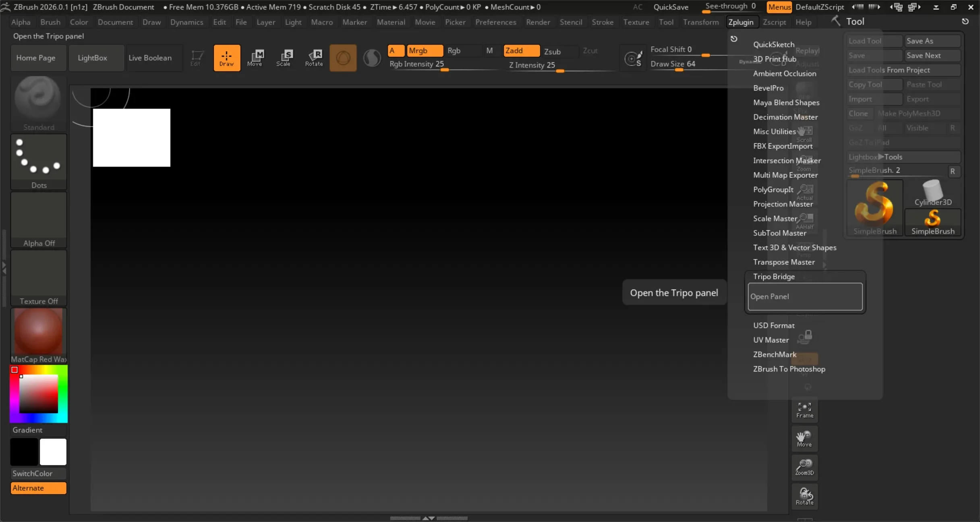Click the Zplugin palette dock circular icon
The width and height of the screenshot is (980, 522).
734,39
